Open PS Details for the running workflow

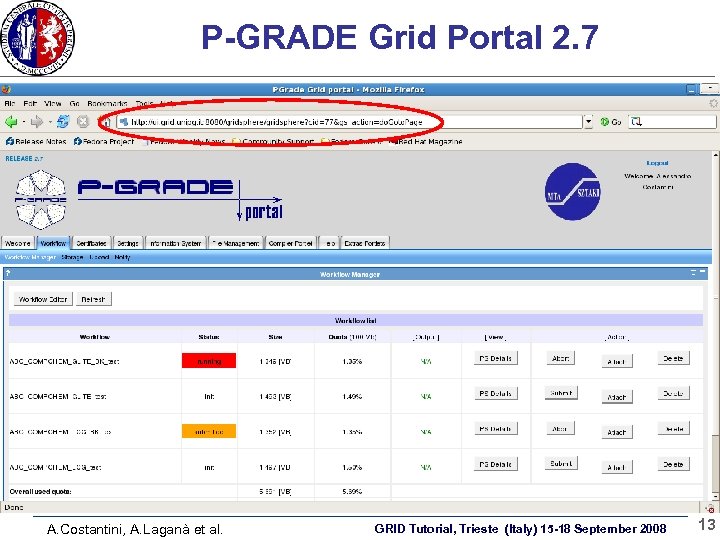(495, 358)
